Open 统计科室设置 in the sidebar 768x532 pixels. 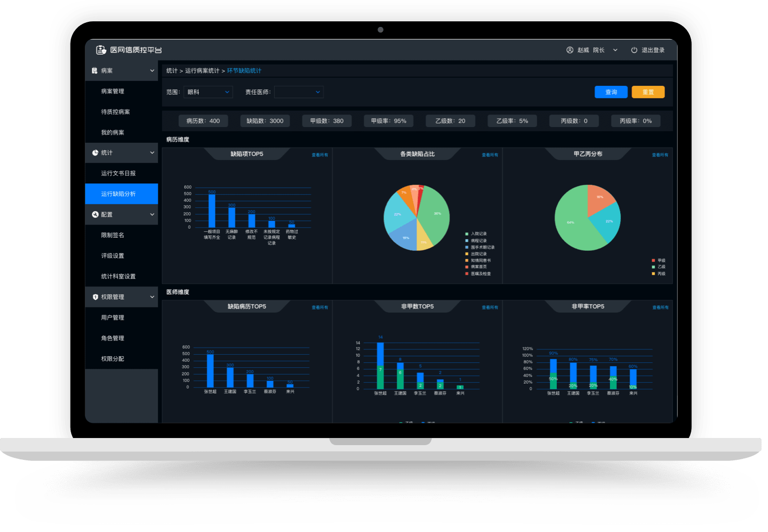(x=121, y=276)
